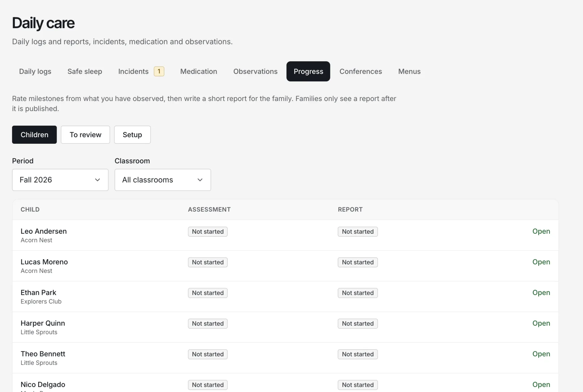Screen dimensions: 583x392
Task: Open the Incidents tab
Action: coord(141,71)
